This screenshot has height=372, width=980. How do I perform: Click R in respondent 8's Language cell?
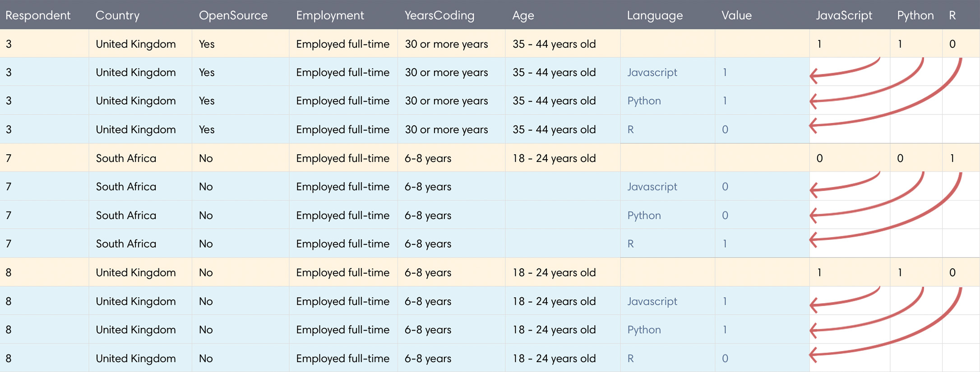(x=630, y=358)
